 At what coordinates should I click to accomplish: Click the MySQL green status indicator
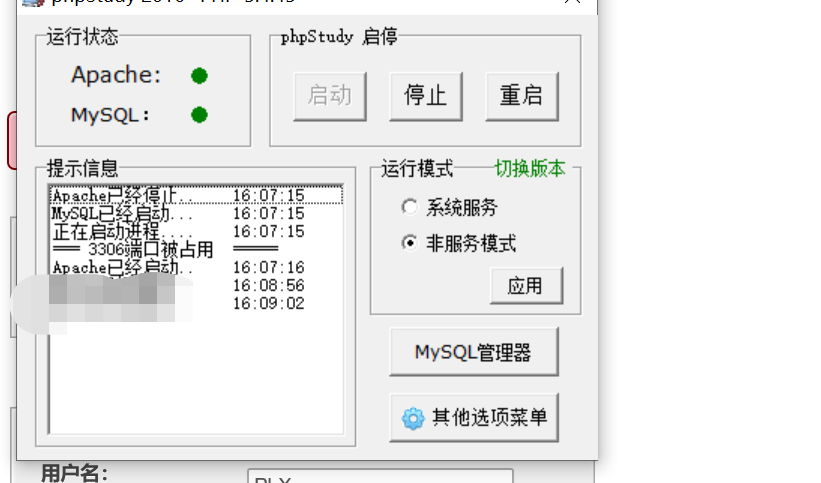[x=199, y=115]
